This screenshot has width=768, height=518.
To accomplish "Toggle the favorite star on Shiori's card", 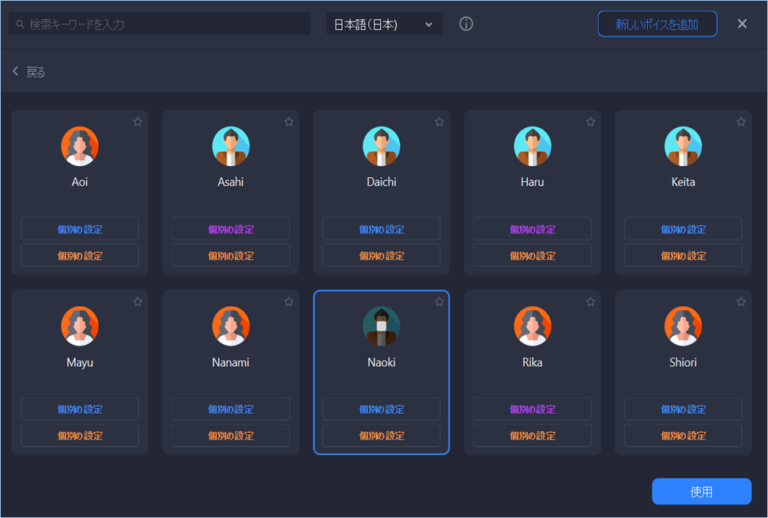I will point(741,302).
